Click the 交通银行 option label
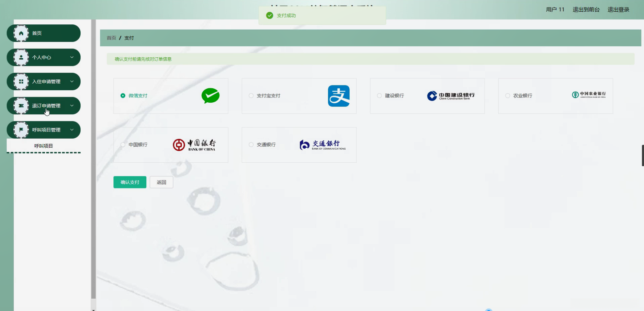 (266, 145)
